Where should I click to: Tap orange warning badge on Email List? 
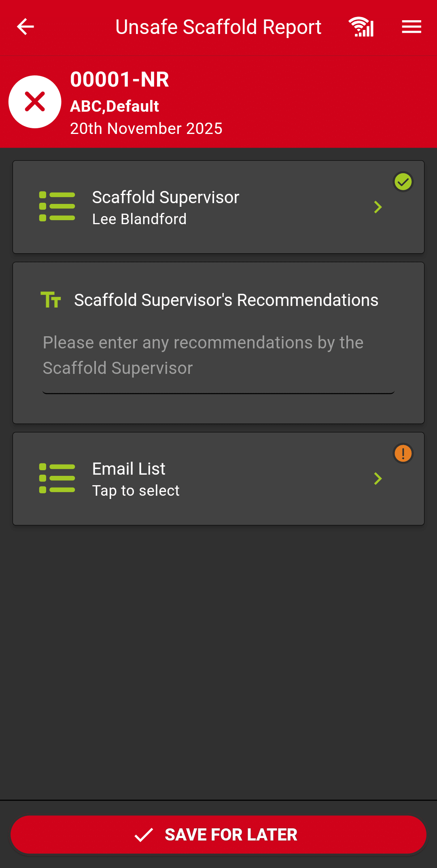403,453
